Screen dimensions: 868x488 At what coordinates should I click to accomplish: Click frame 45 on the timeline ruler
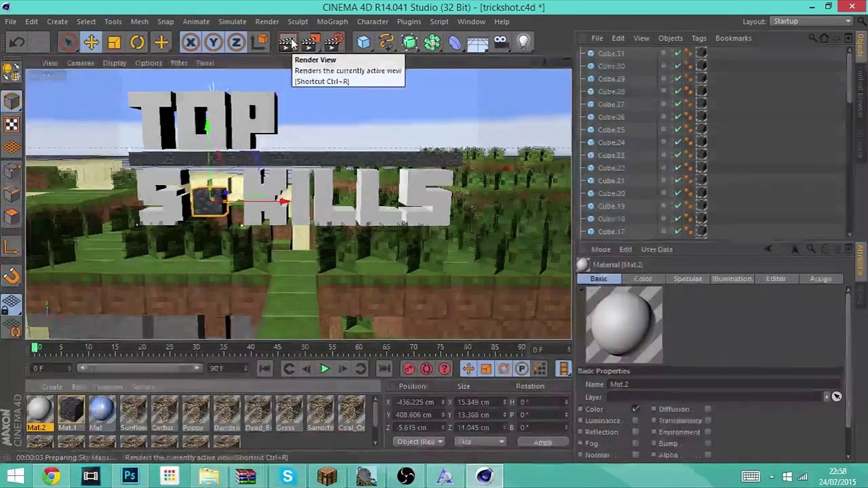coord(277,348)
